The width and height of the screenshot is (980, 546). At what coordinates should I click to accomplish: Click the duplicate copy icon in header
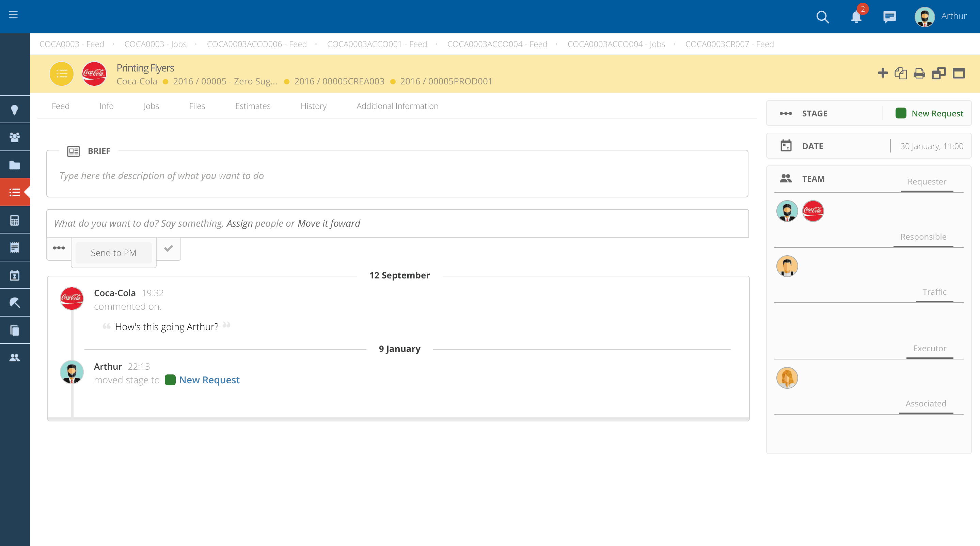coord(900,74)
